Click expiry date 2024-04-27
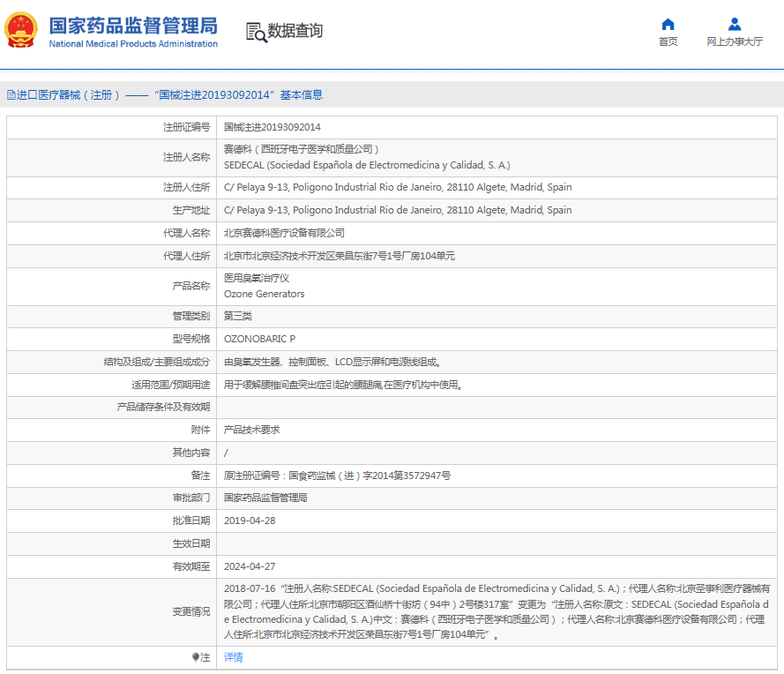The height and width of the screenshot is (674, 784). click(x=250, y=566)
